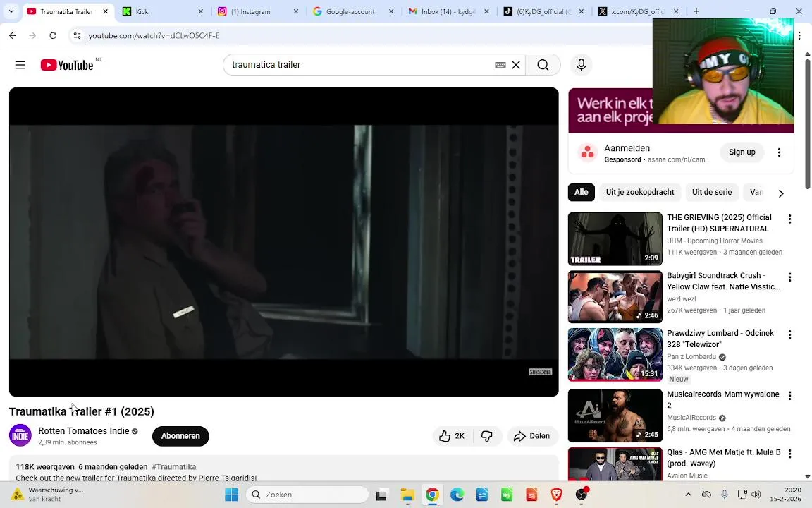812x508 pixels.
Task: Open options for Qlas AMG video
Action: click(789, 454)
